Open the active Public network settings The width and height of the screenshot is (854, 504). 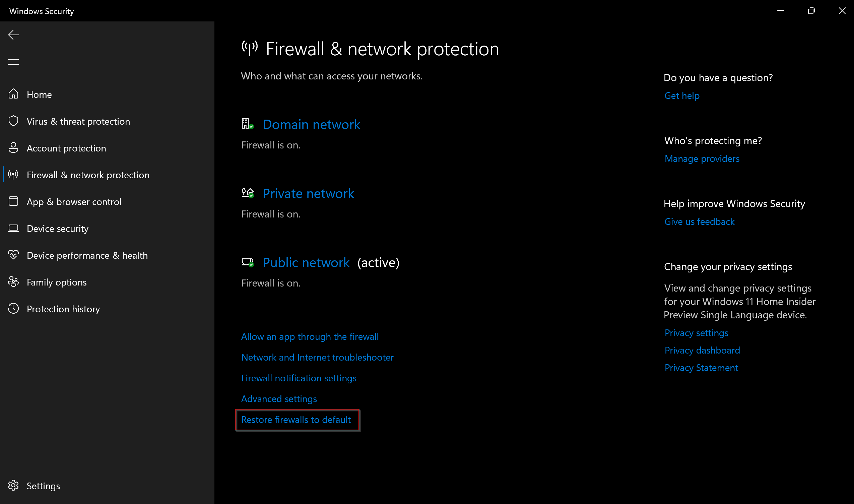(x=306, y=262)
